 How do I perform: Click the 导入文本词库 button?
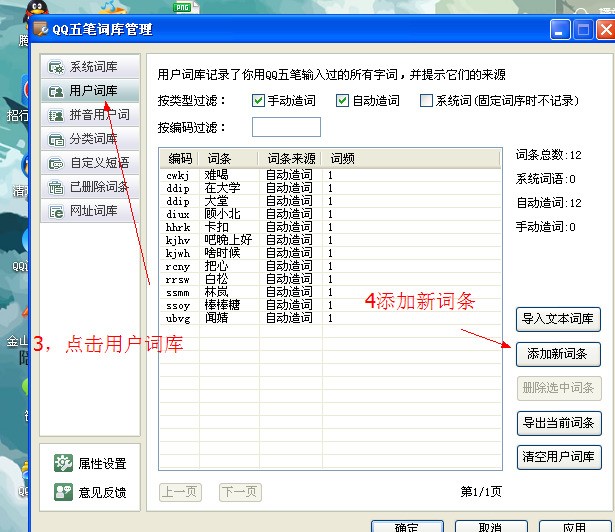tap(558, 319)
